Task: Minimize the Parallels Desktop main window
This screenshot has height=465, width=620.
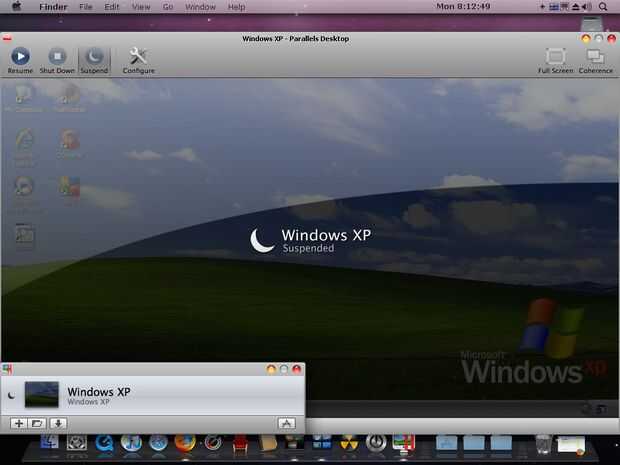Action: [586, 38]
